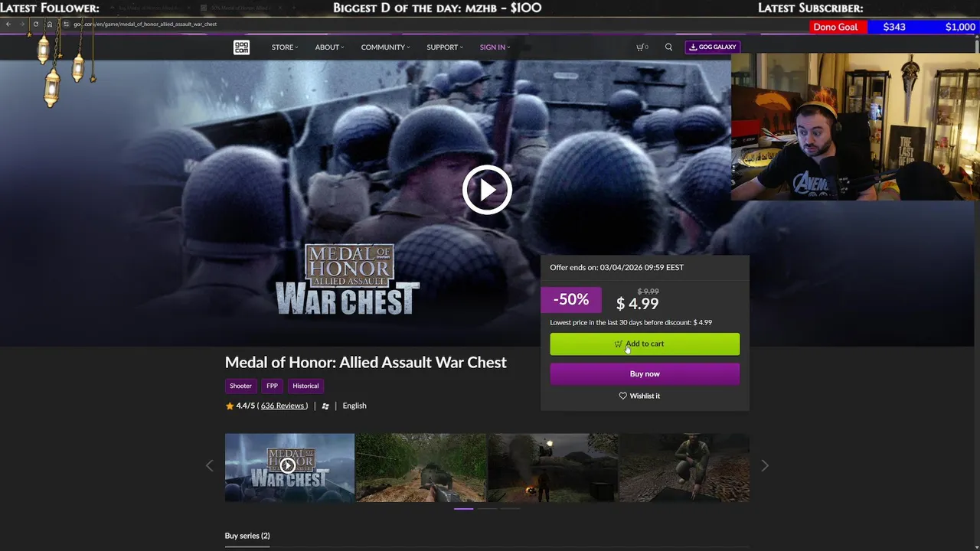Click the browser home icon

50,24
